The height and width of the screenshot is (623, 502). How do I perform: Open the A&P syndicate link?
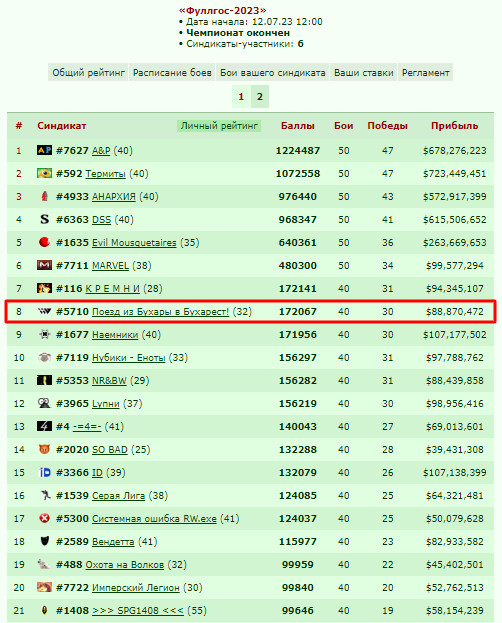101,151
